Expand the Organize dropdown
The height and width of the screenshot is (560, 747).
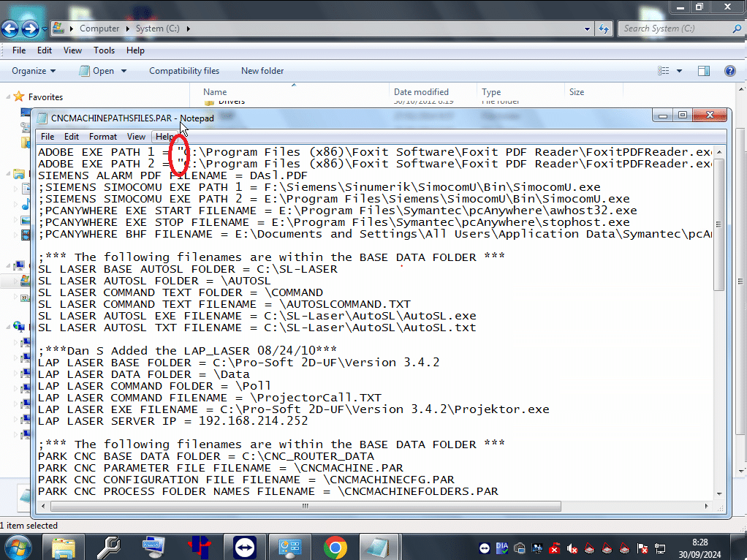coord(34,71)
